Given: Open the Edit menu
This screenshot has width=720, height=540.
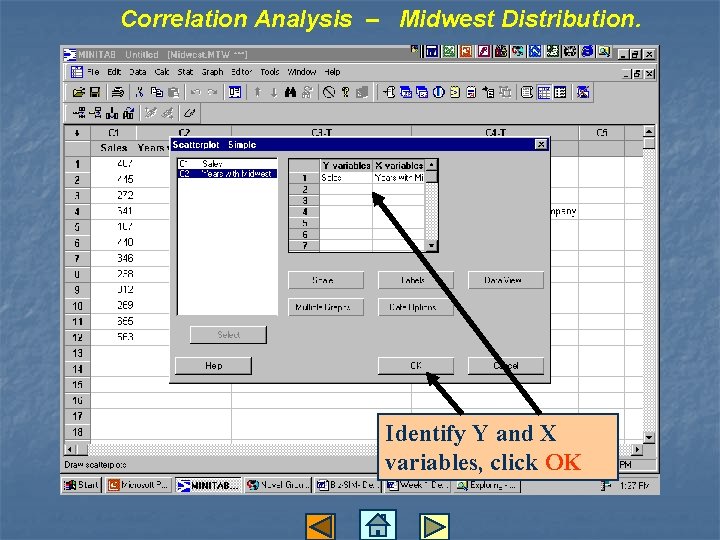Looking at the screenshot, I should click(x=114, y=72).
